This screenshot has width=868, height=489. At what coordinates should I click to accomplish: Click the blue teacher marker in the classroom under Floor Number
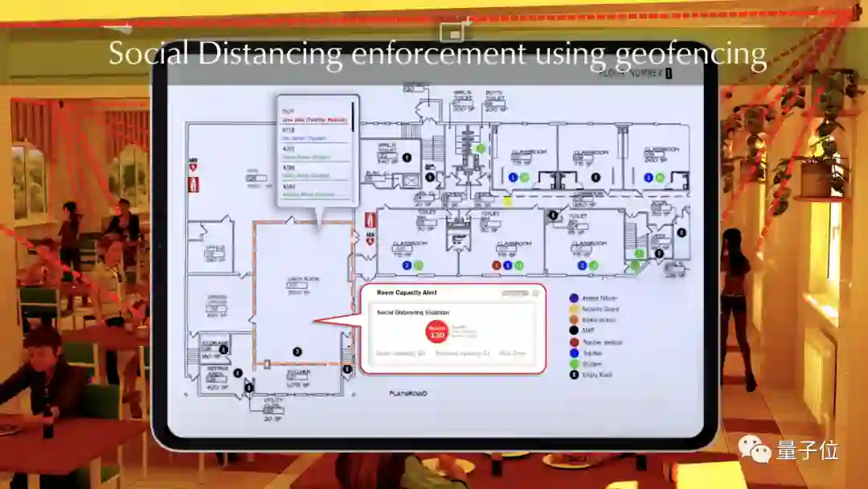pos(649,177)
